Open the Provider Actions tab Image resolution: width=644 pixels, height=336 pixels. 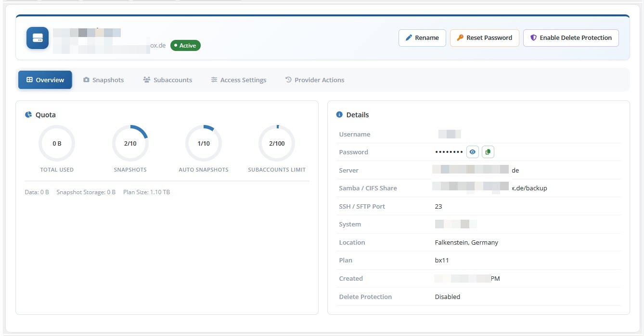[x=315, y=80]
